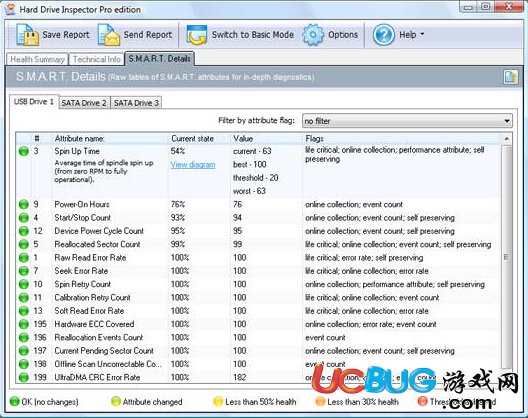Switch to the Technical Info tab
The height and width of the screenshot is (418, 528).
(x=97, y=59)
